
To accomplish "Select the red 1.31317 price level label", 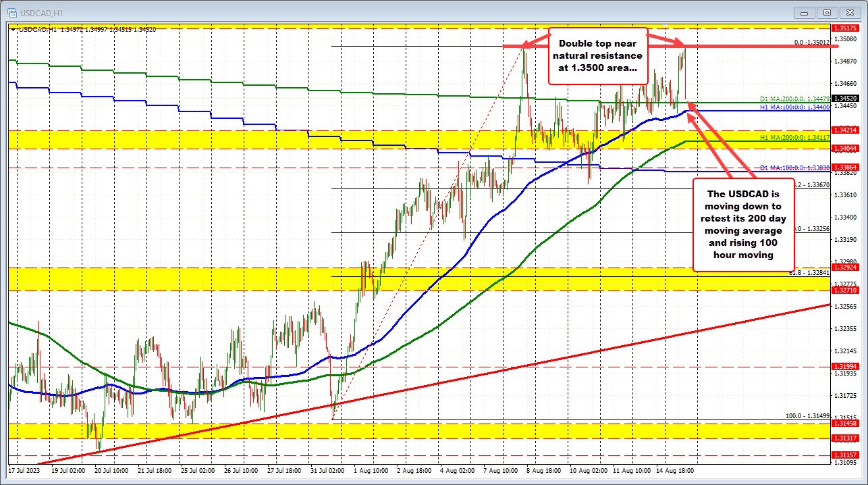I will tap(846, 438).
